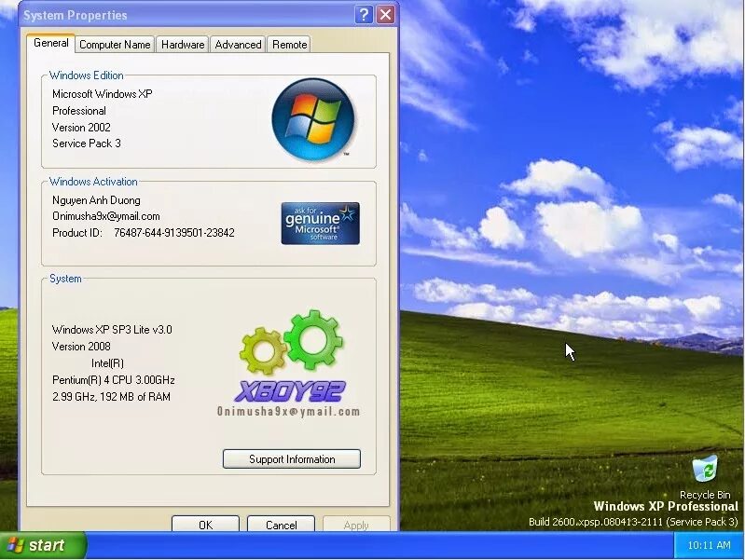Click the Pentium(R) 4 CPU 3.00GHz text
The width and height of the screenshot is (745, 560).
[114, 380]
